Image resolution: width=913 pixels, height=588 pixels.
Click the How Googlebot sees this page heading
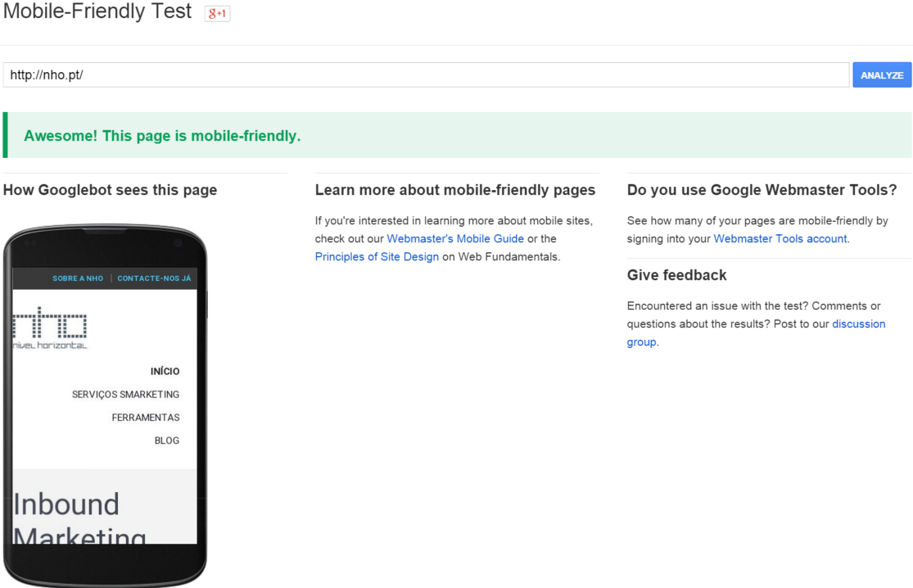coord(111,190)
